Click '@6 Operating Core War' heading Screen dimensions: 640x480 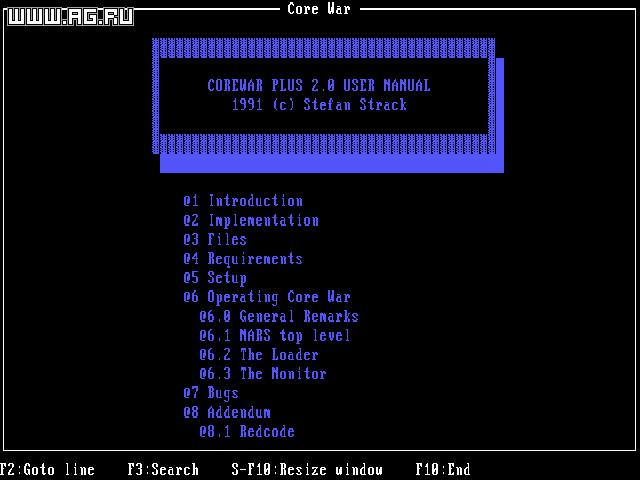tap(267, 297)
